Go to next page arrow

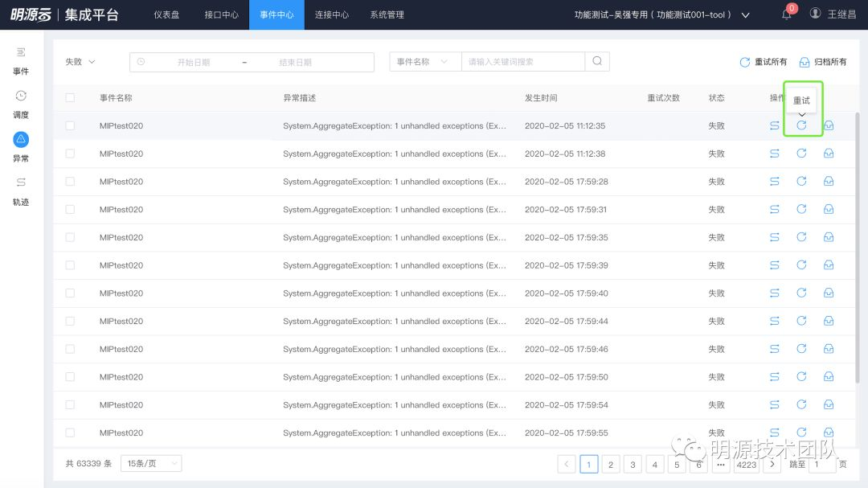point(772,464)
